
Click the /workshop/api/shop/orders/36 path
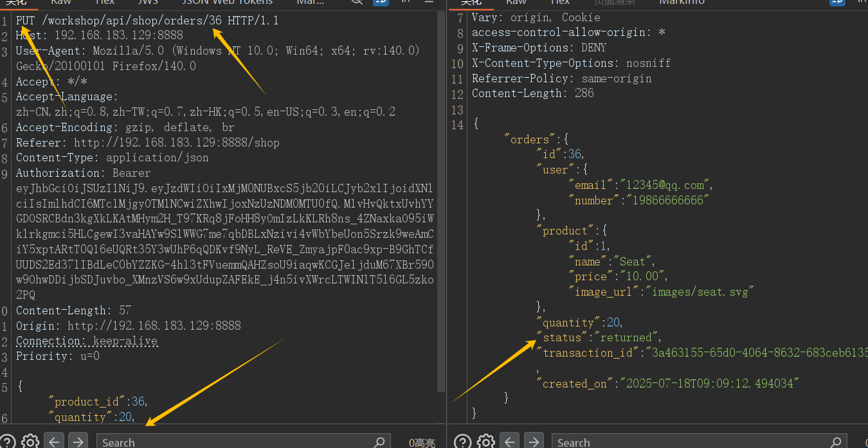tap(132, 21)
